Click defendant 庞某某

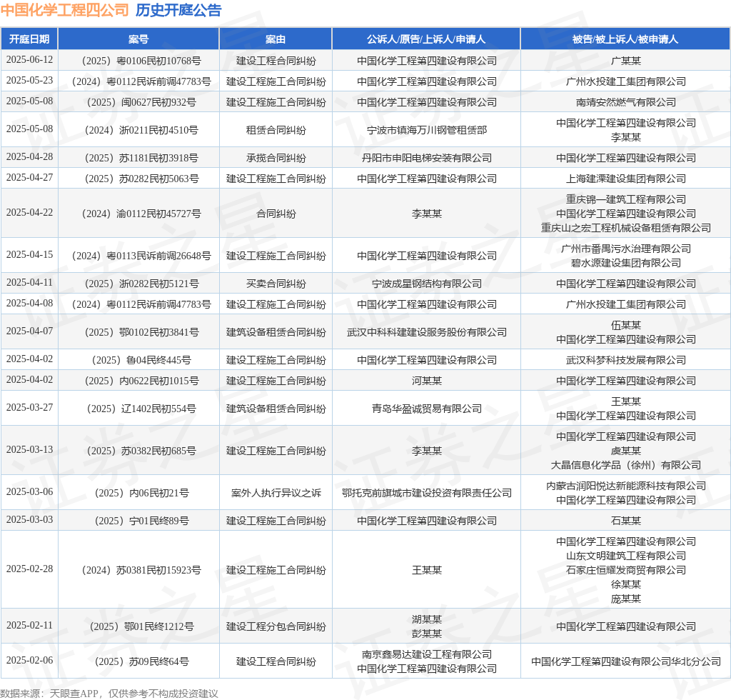[x=625, y=599]
